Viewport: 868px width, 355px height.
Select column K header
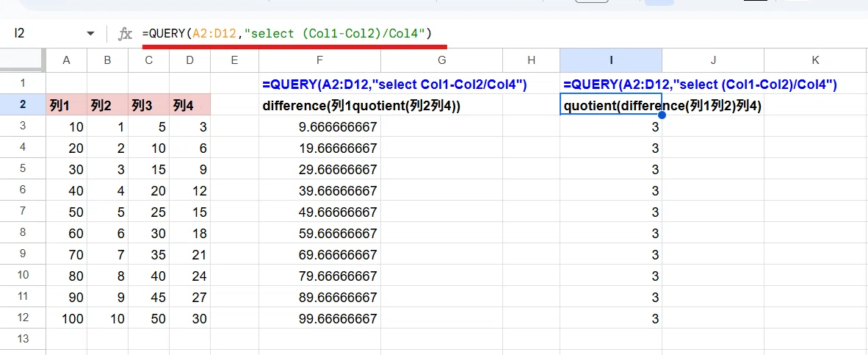pyautogui.click(x=815, y=60)
